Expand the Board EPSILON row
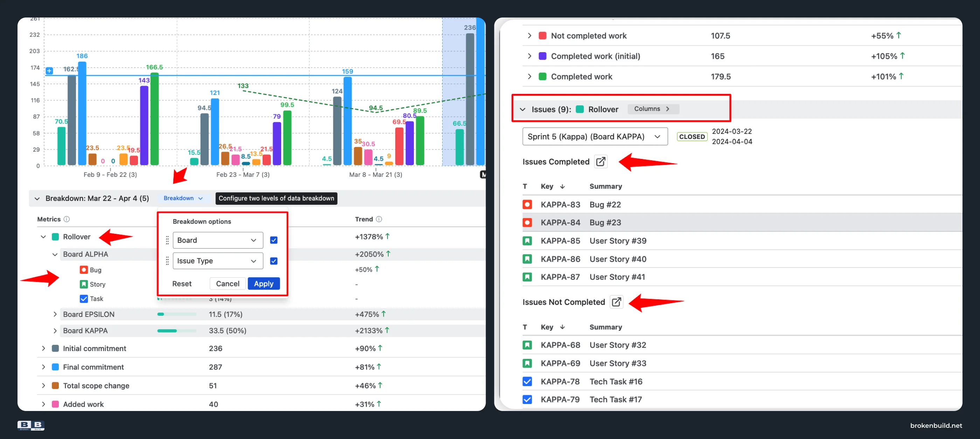The image size is (980, 439). click(55, 314)
